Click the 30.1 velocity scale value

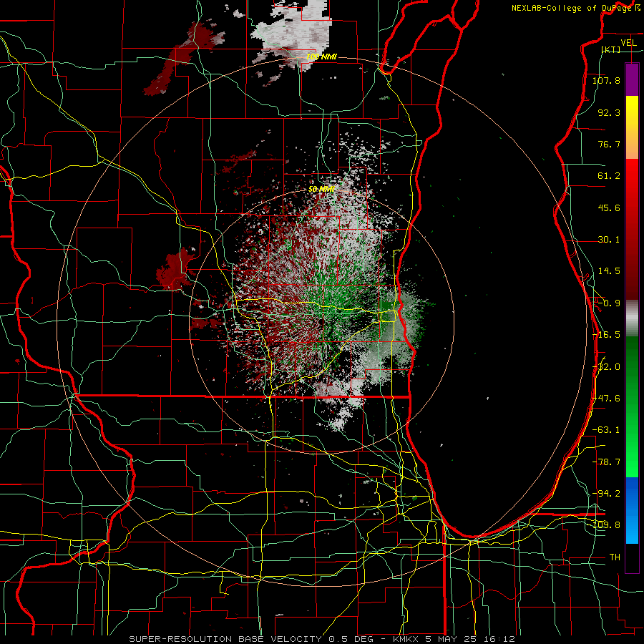(x=609, y=240)
